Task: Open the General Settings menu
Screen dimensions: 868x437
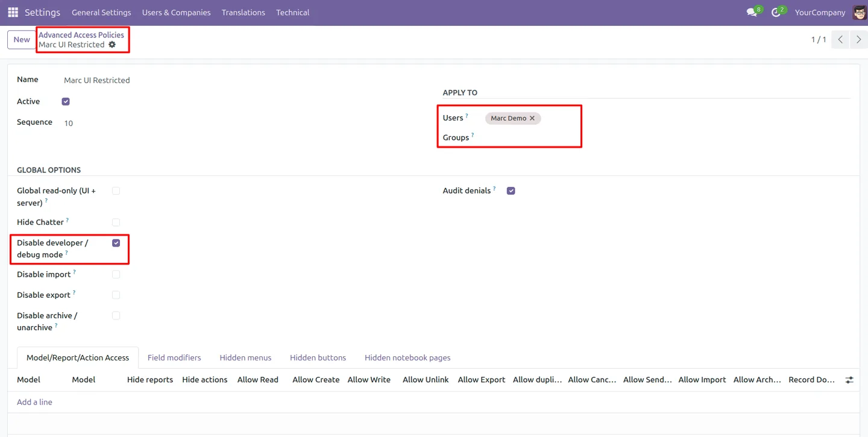Action: click(101, 12)
